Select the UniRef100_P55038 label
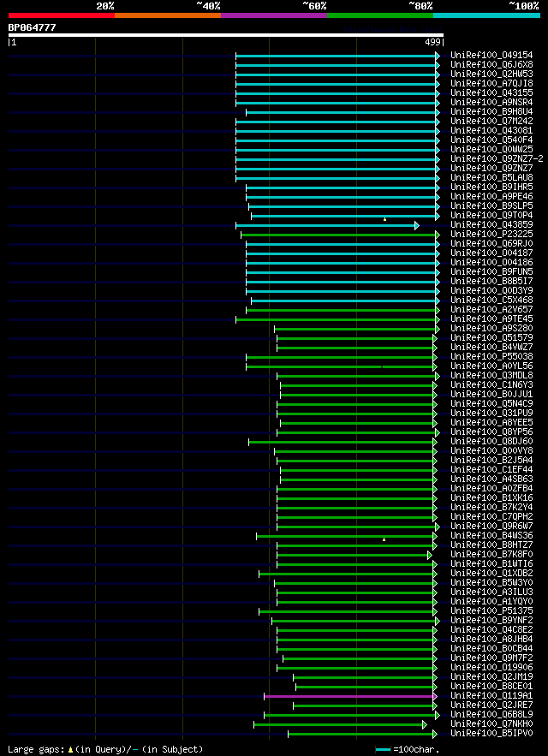 [x=491, y=357]
